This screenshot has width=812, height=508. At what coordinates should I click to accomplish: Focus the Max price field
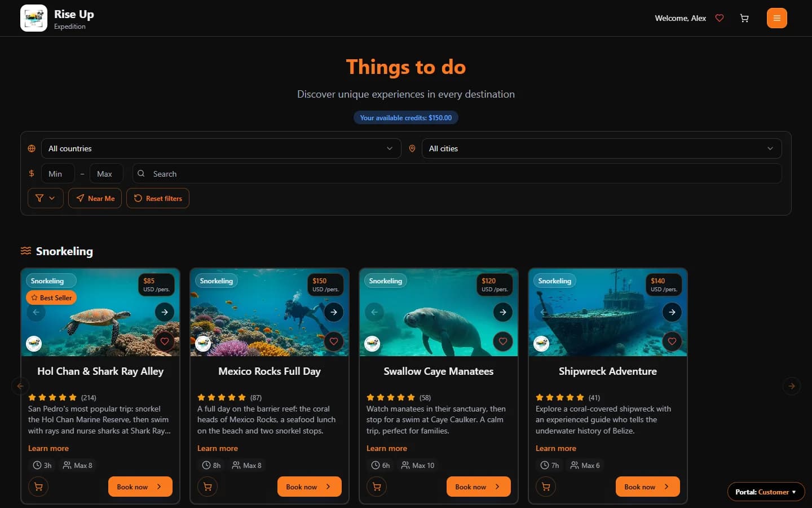107,174
